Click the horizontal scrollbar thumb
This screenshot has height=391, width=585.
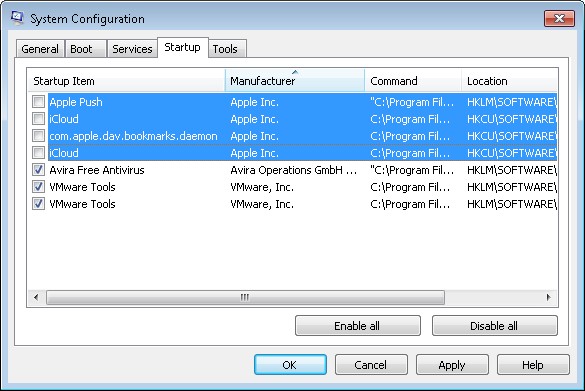point(245,297)
